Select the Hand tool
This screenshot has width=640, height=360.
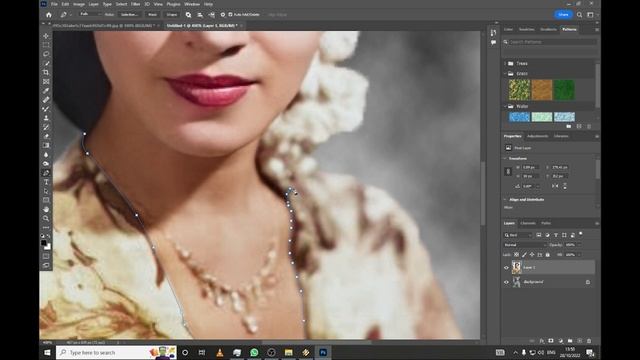pos(46,209)
